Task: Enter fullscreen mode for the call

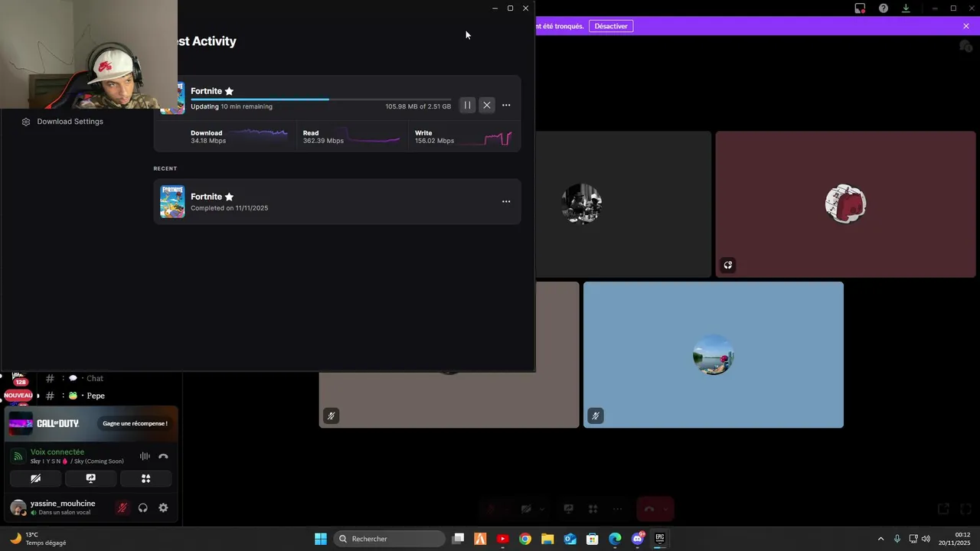Action: point(966,509)
